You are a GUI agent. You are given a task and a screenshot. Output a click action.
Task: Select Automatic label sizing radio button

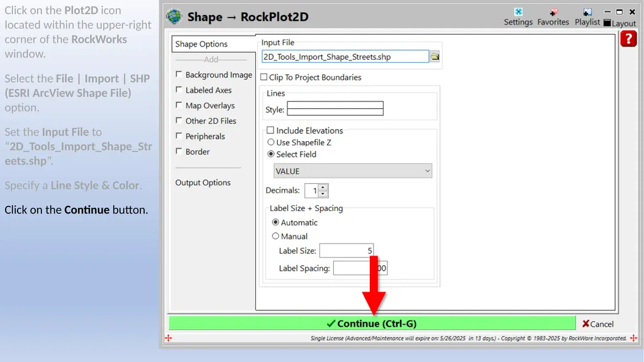pyautogui.click(x=275, y=222)
